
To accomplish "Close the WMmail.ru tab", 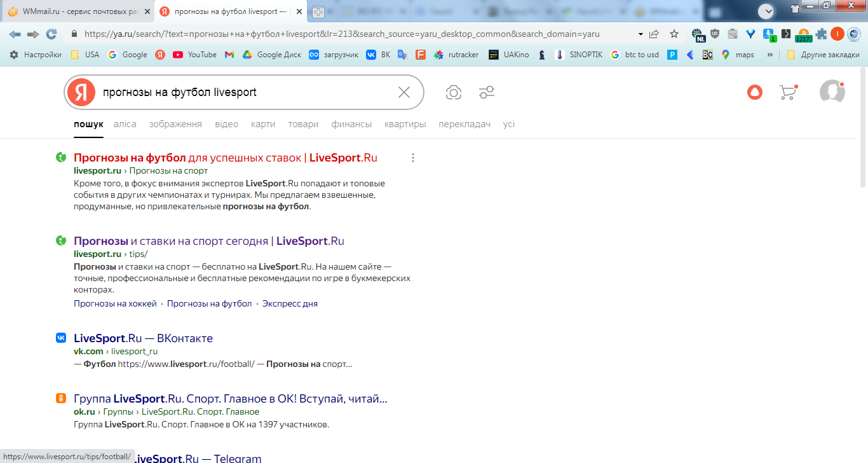I will click(146, 12).
